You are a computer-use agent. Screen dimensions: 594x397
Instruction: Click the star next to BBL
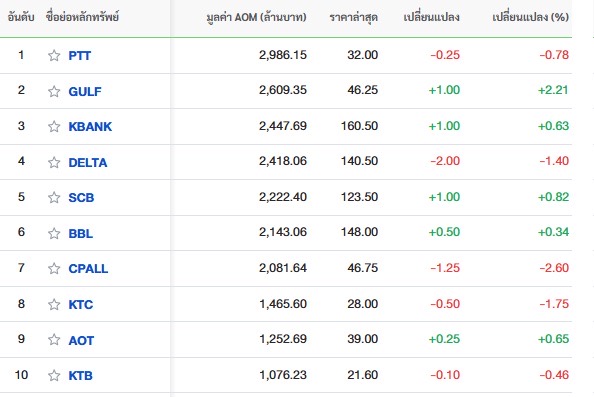pos(54,233)
